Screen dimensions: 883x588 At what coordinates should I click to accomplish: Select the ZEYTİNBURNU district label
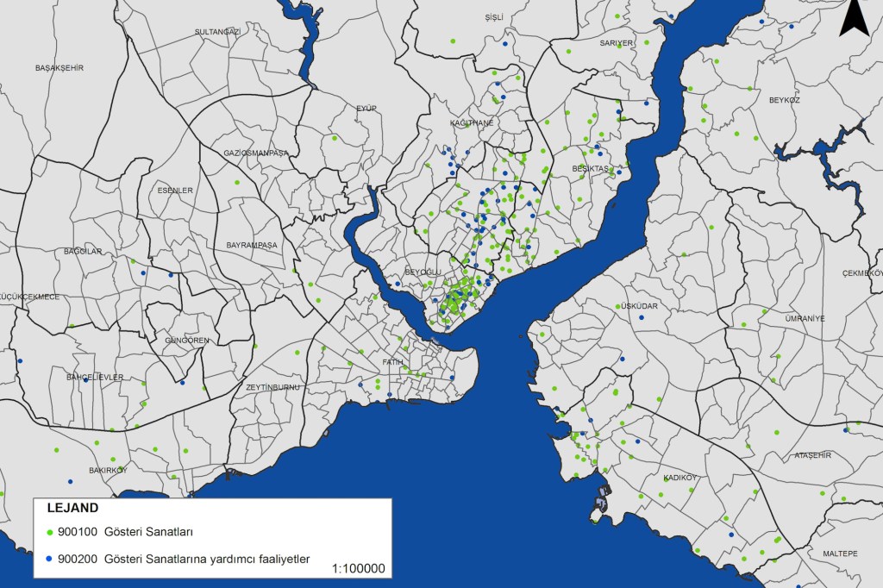pos(272,387)
